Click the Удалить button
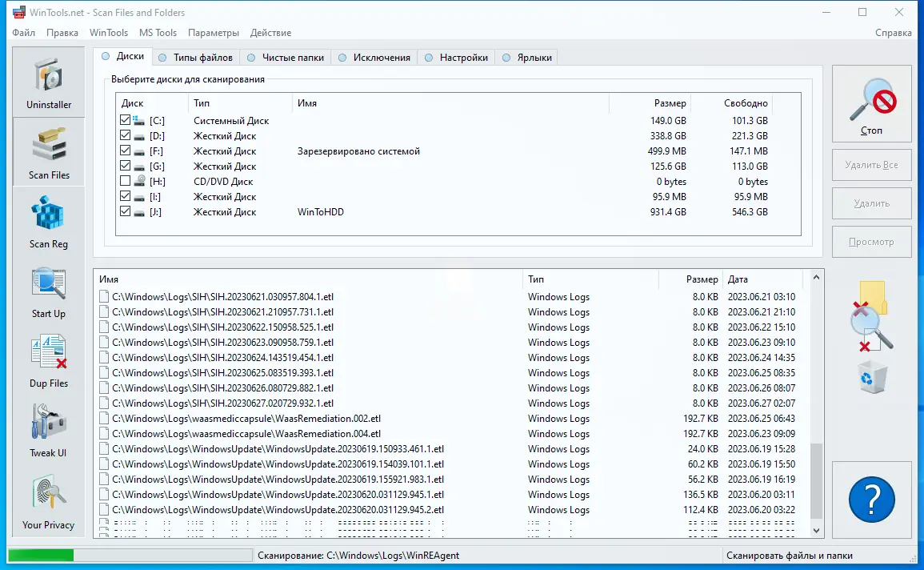This screenshot has height=570, width=924. point(871,203)
